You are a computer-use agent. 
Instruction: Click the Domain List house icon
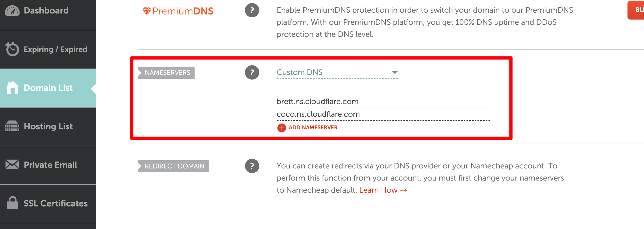pyautogui.click(x=12, y=88)
